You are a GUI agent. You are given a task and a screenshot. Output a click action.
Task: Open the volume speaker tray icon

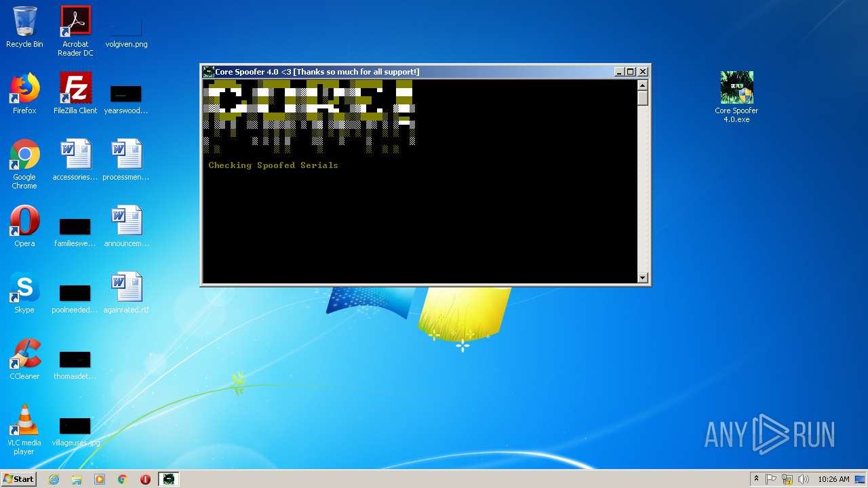point(804,479)
